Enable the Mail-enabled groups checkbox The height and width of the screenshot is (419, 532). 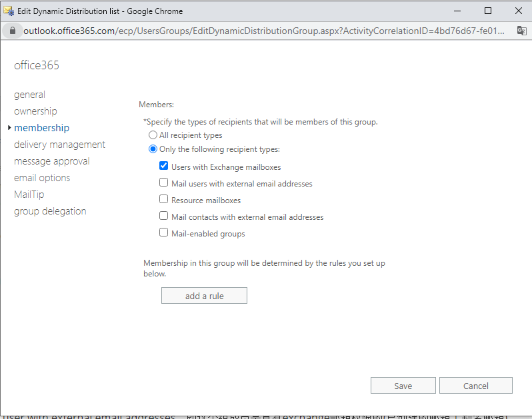[x=164, y=233]
